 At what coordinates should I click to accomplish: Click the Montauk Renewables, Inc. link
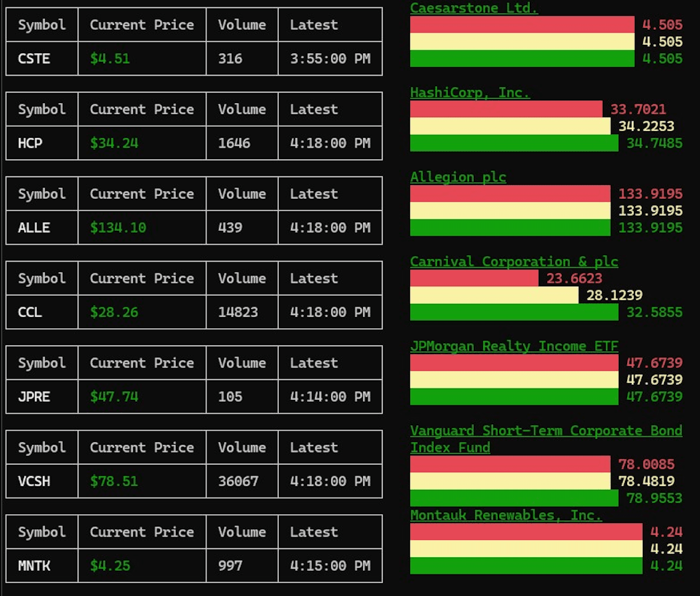click(x=506, y=515)
